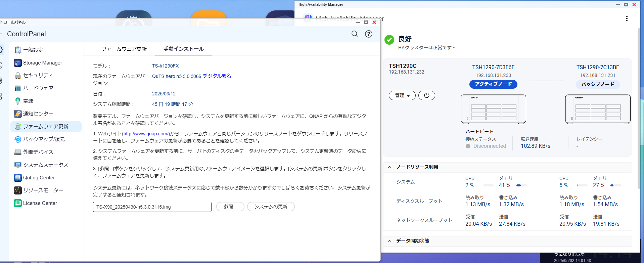Screen dimensions: 644x263
Task: Click the デジタル署名 link
Action: (217, 76)
